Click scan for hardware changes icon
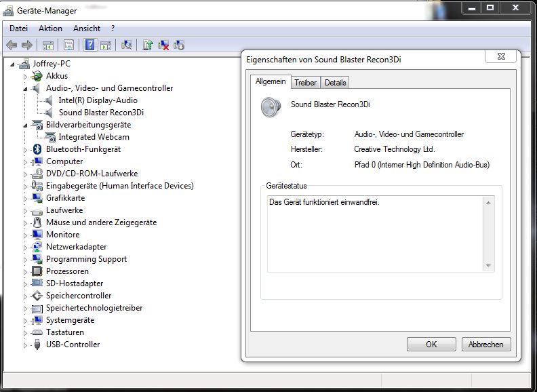The width and height of the screenshot is (537, 392). click(x=126, y=45)
